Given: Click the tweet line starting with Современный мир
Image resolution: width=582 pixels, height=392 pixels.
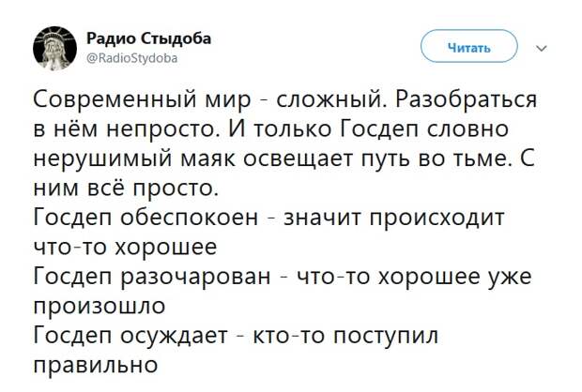Looking at the screenshot, I should 285,100.
